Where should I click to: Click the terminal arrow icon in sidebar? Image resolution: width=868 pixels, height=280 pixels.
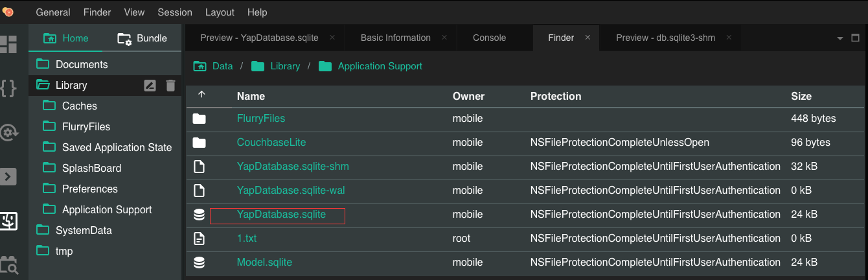pyautogui.click(x=8, y=176)
